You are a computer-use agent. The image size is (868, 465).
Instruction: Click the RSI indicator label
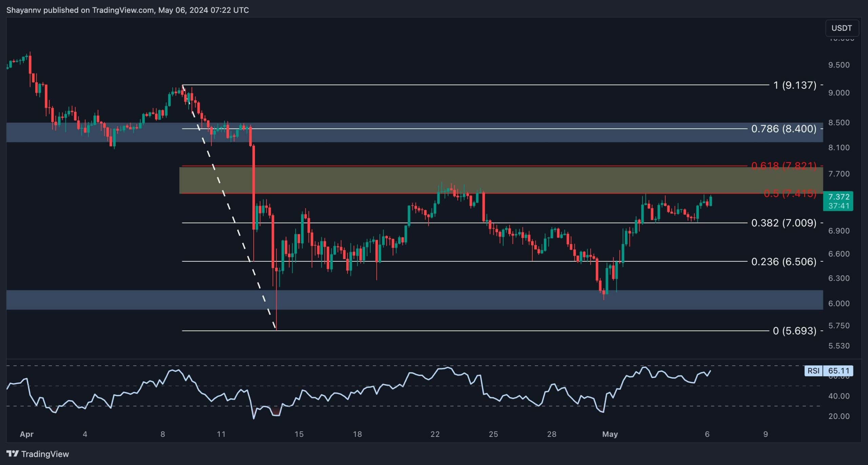(x=813, y=371)
